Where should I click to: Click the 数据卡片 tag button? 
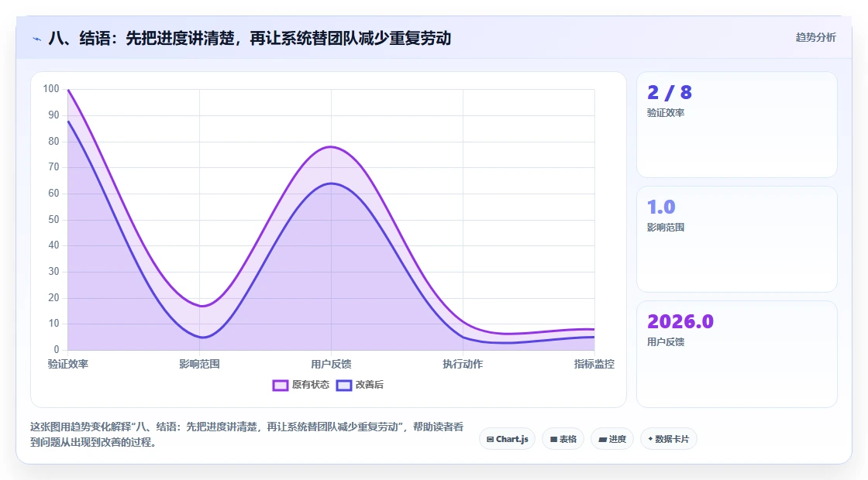[x=668, y=439]
